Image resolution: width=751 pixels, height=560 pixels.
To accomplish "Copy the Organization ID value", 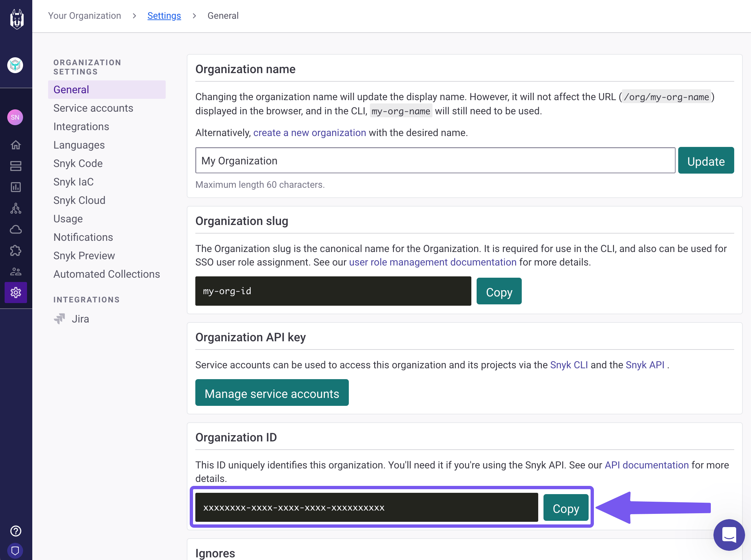I will pos(566,508).
